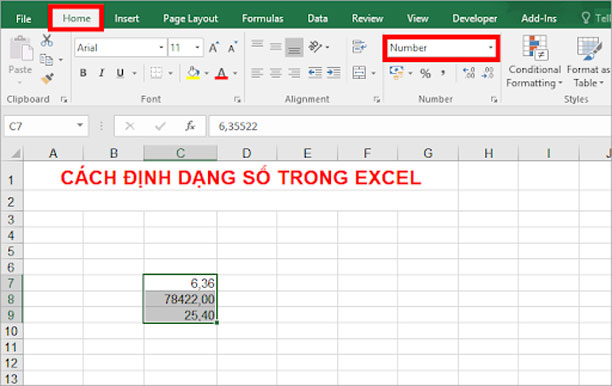This screenshot has width=612, height=386.
Task: Open Font group dialog launcher
Action: (237, 100)
